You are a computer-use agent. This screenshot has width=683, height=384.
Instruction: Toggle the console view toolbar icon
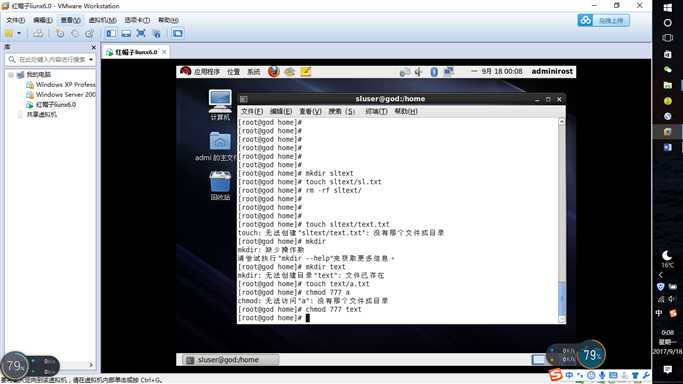pos(177,34)
